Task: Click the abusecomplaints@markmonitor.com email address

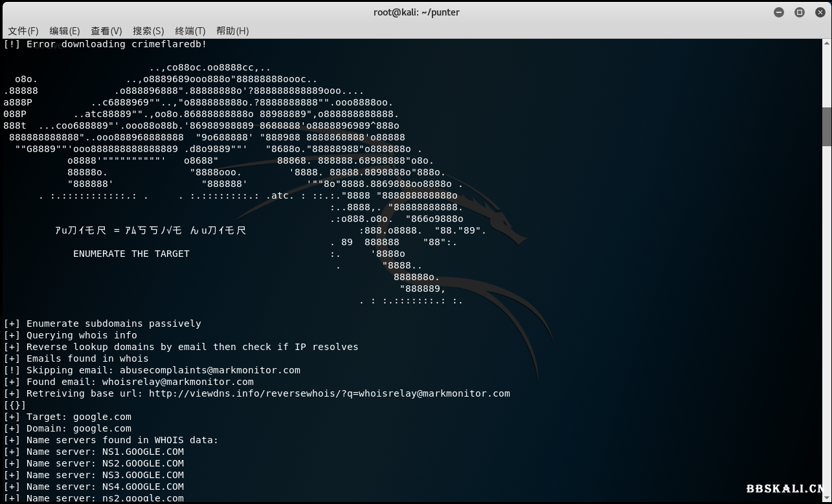Action: (210, 370)
